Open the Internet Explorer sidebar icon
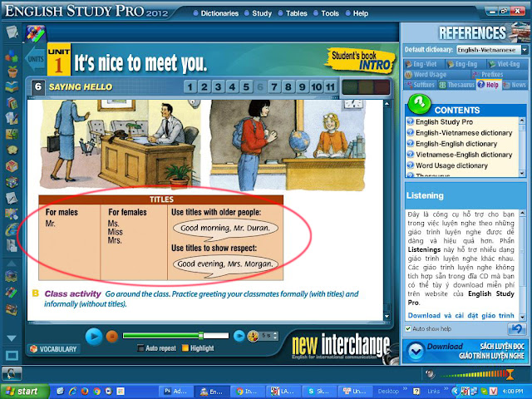Screen dimensions: 532x399 (x=12, y=229)
